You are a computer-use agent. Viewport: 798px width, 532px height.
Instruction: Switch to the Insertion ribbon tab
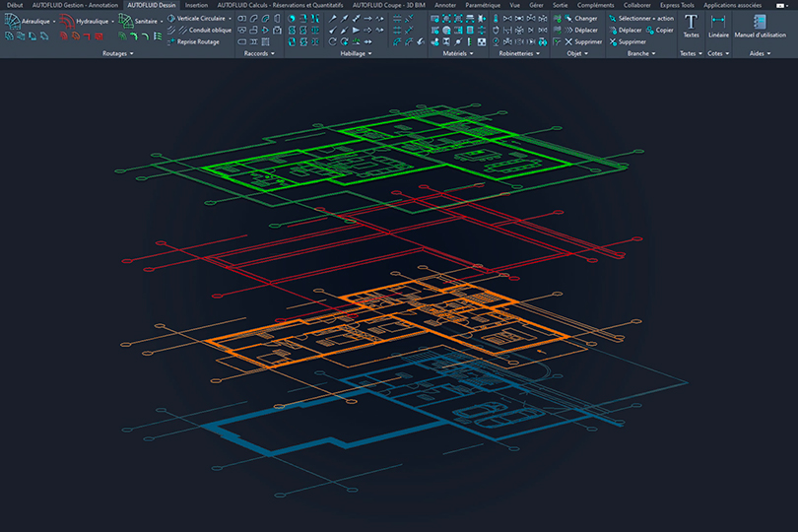point(196,5)
